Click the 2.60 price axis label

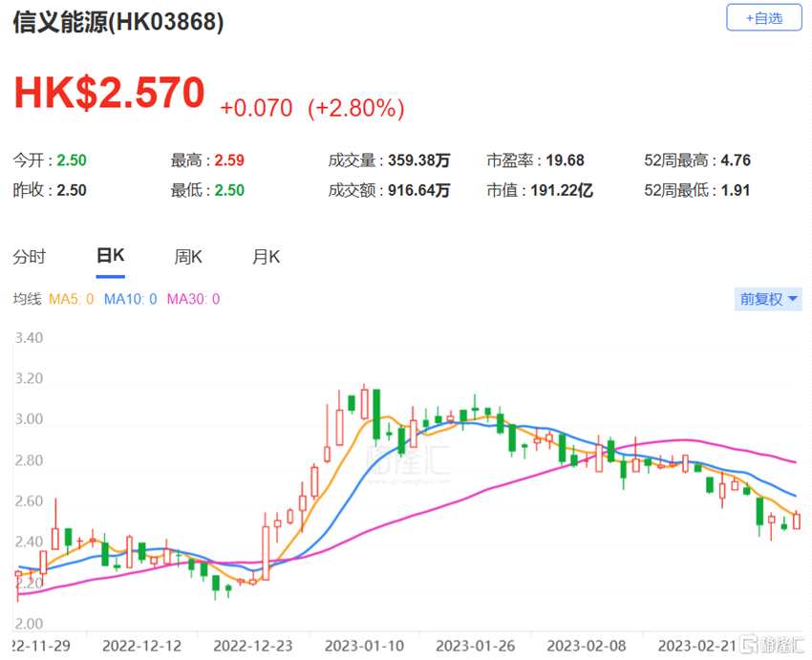[29, 501]
